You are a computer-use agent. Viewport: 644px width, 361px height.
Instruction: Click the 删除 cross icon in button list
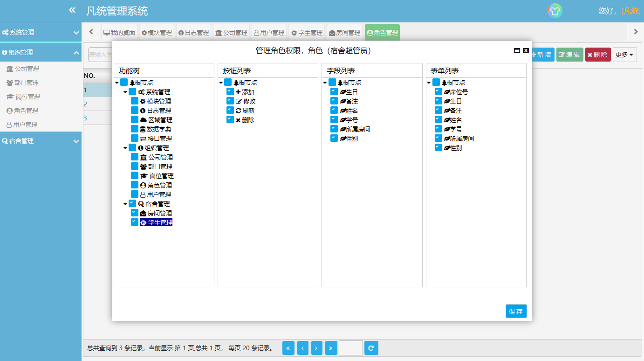coord(238,120)
